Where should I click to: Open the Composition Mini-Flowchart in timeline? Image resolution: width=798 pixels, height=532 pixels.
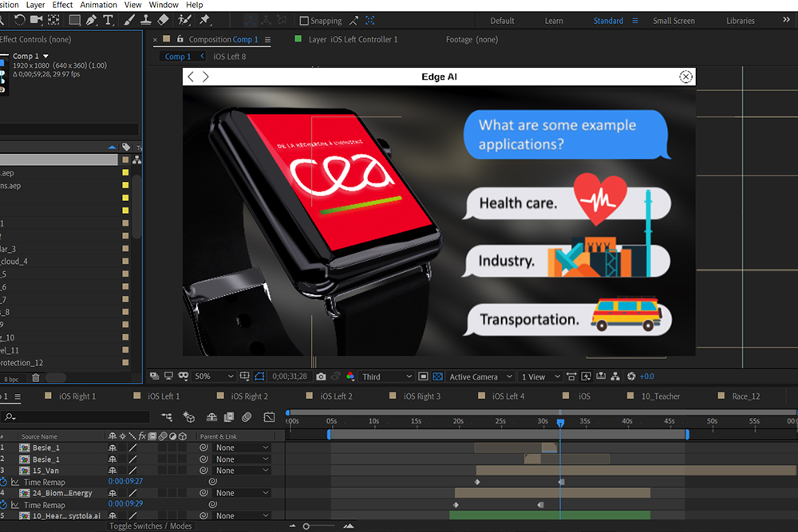coord(167,417)
